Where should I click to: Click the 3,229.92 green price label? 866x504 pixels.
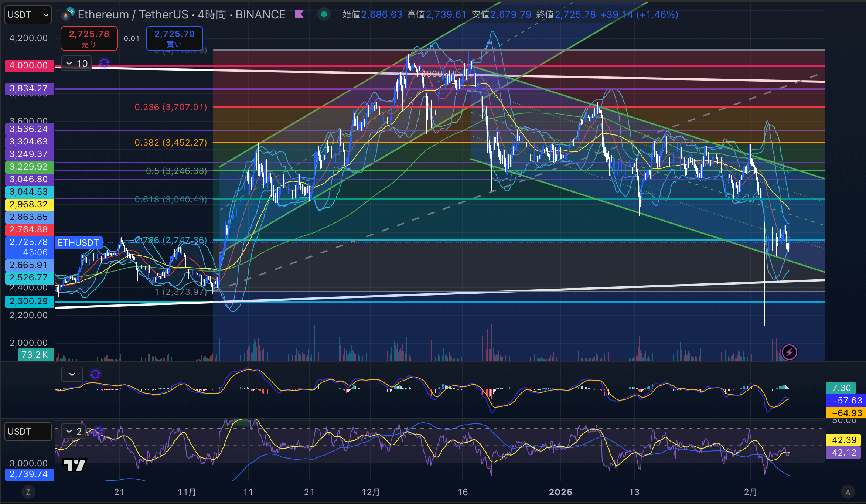coord(29,167)
